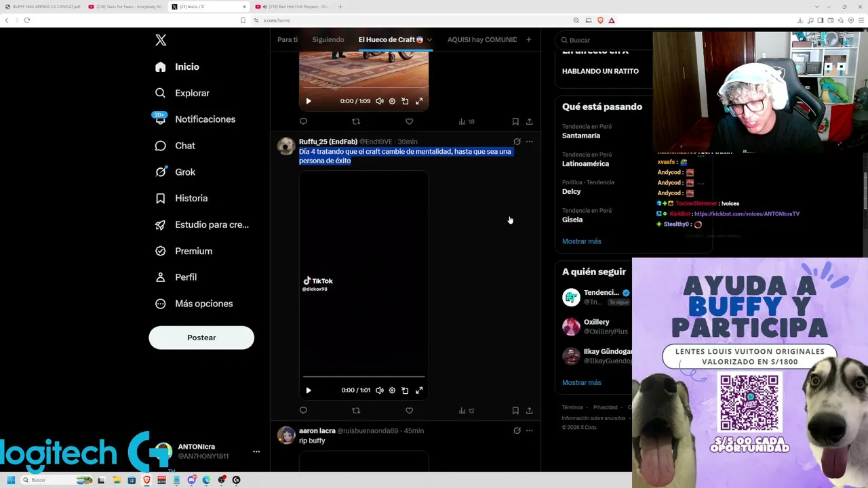Open Grok explain icon on aaron lacra post
The width and height of the screenshot is (868, 488).
(x=517, y=431)
